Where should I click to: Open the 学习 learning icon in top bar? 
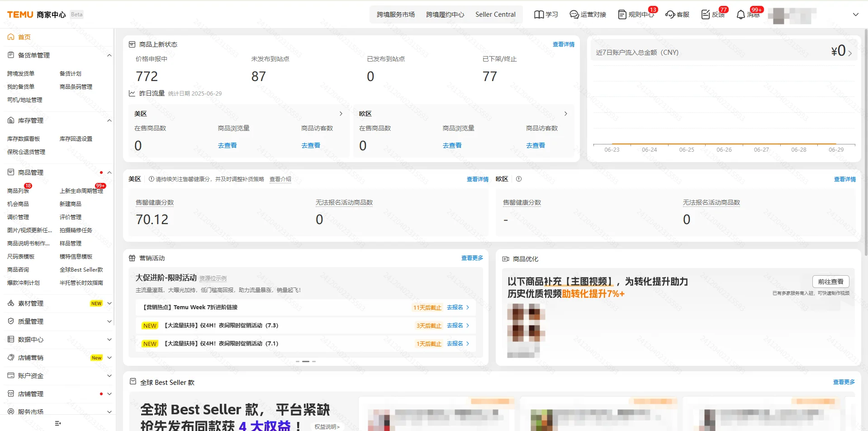click(539, 14)
